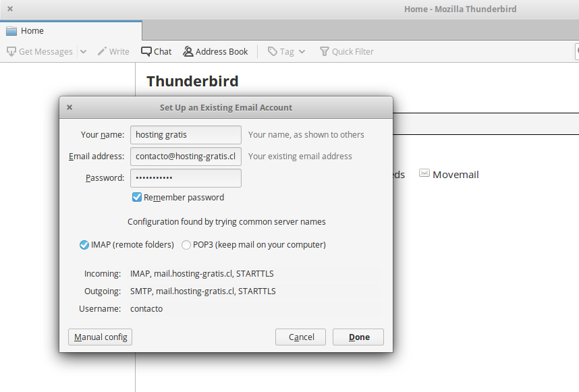Open the Chat toolbar button
The width and height of the screenshot is (579, 392).
156,52
